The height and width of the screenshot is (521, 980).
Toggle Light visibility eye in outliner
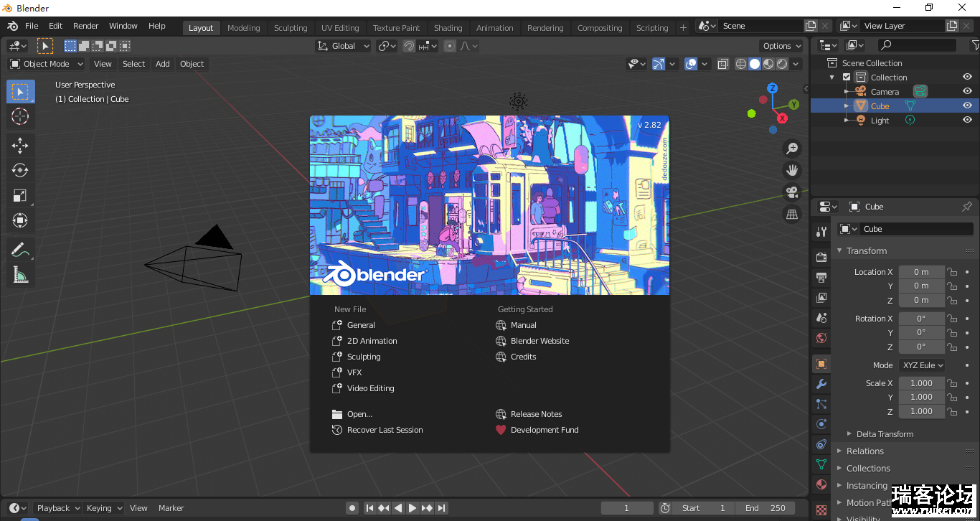point(967,120)
